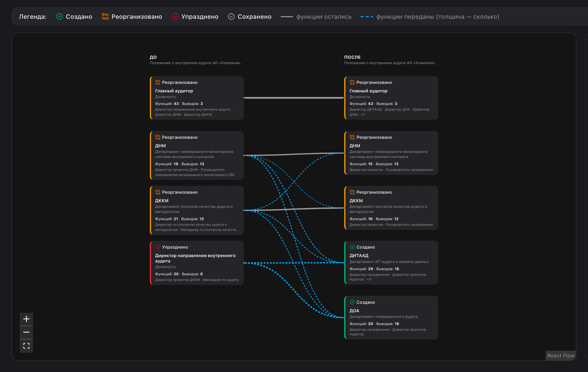
Task: Select the right ДНМ node title
Action: 355,146
